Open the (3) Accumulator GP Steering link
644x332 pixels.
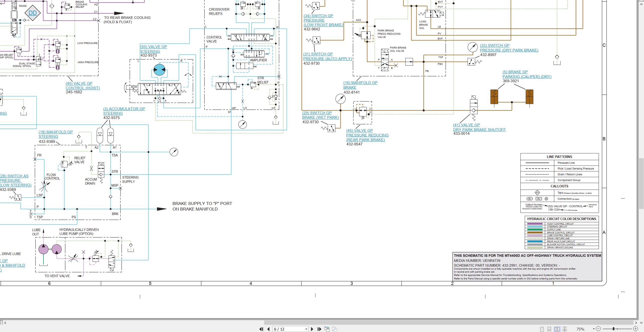124,111
